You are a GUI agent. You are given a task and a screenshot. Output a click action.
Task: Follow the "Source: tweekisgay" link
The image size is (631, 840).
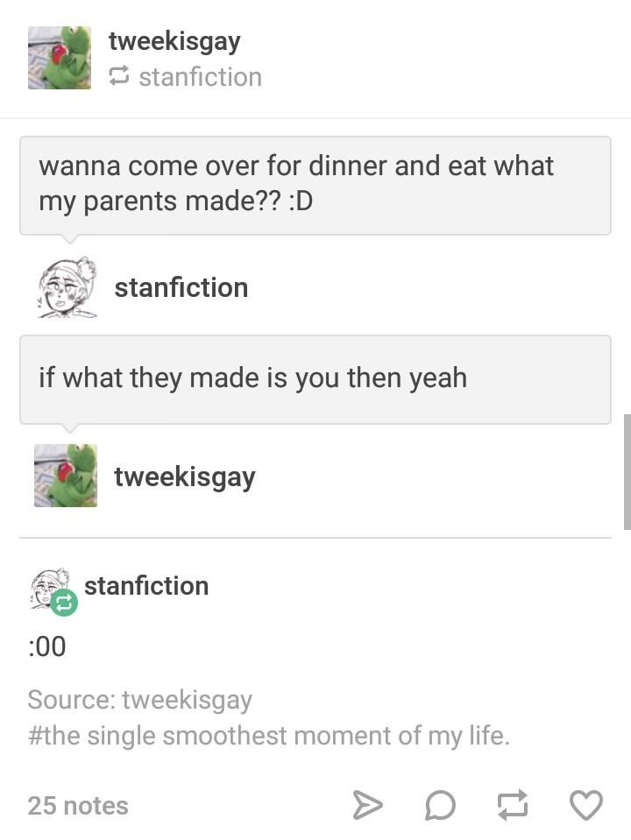(x=140, y=700)
